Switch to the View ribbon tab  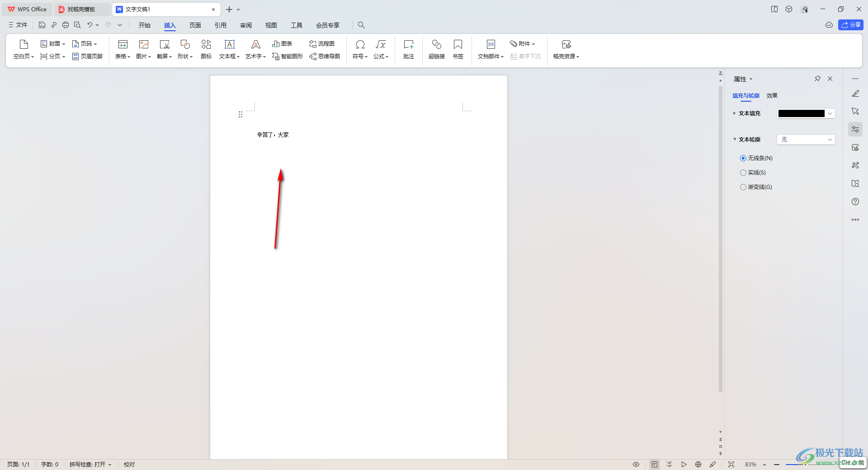click(x=271, y=25)
